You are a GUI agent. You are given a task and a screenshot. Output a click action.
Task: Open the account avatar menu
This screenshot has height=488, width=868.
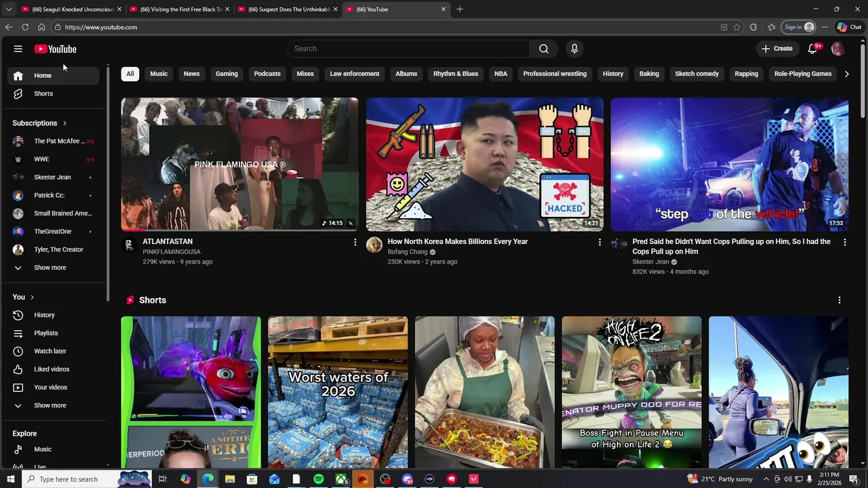(x=837, y=49)
